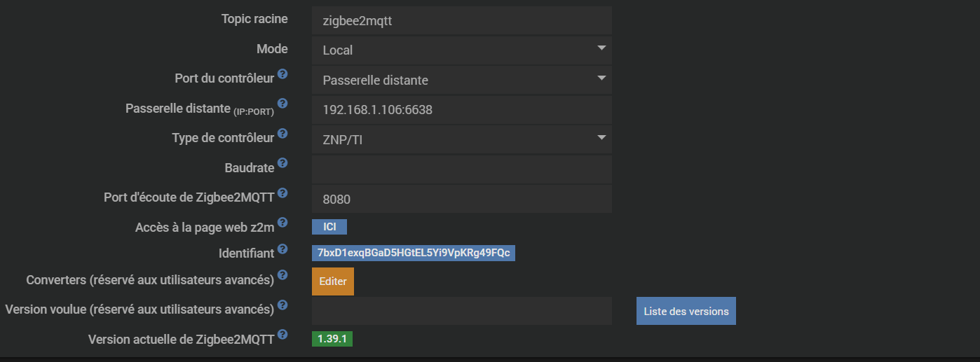Click help icon next to Port du contrôleur

(x=283, y=74)
